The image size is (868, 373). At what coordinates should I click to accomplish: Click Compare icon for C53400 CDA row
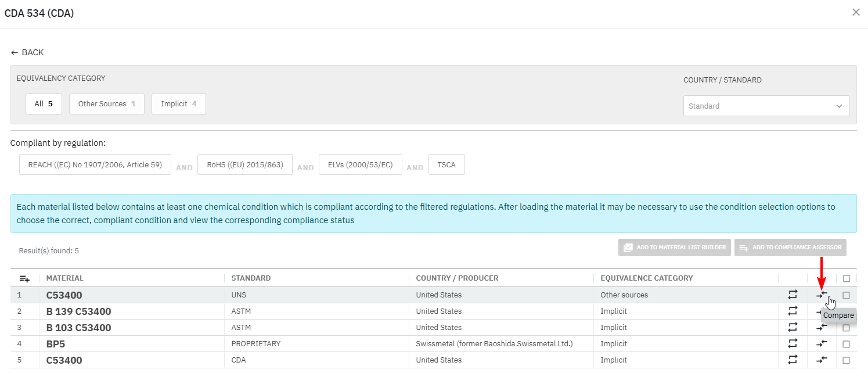tap(822, 360)
